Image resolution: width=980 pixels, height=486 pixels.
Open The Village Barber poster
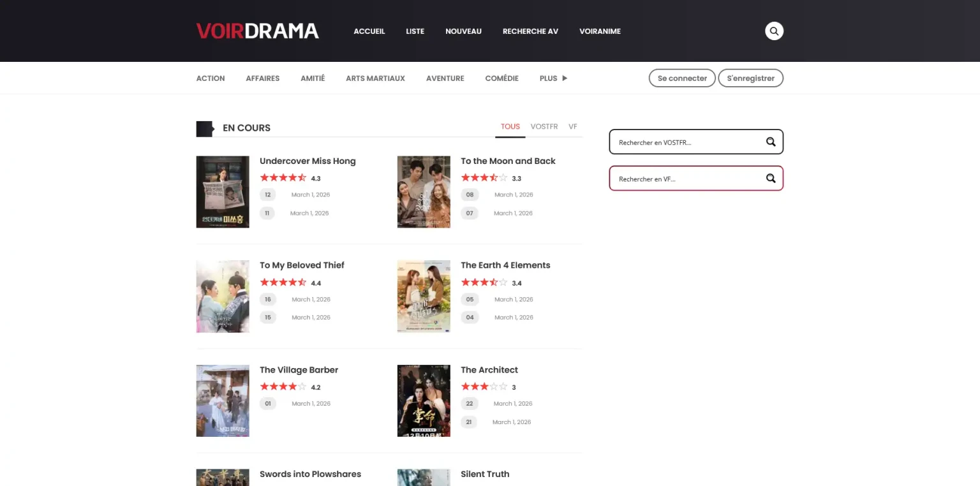[223, 401]
